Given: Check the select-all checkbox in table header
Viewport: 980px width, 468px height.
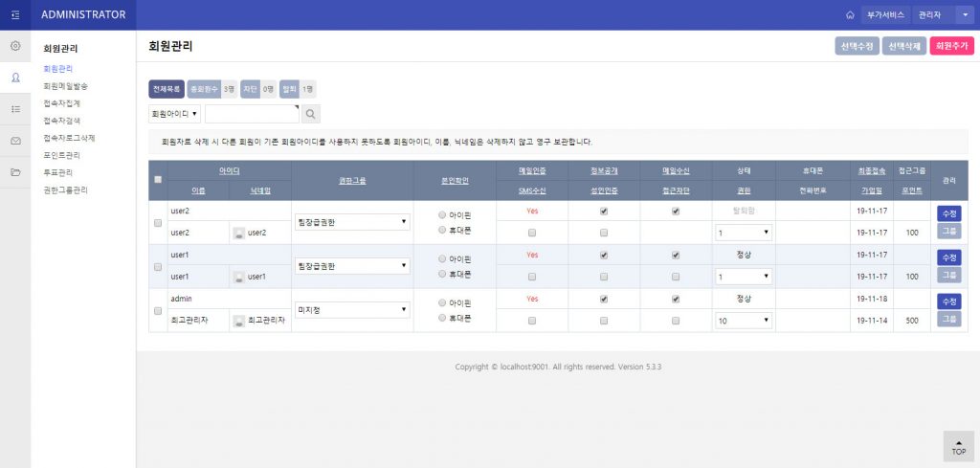Looking at the screenshot, I should click(x=158, y=180).
